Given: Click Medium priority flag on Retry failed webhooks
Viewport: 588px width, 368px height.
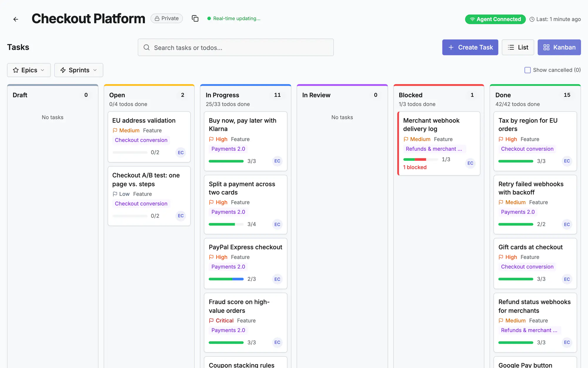Looking at the screenshot, I should coord(512,202).
